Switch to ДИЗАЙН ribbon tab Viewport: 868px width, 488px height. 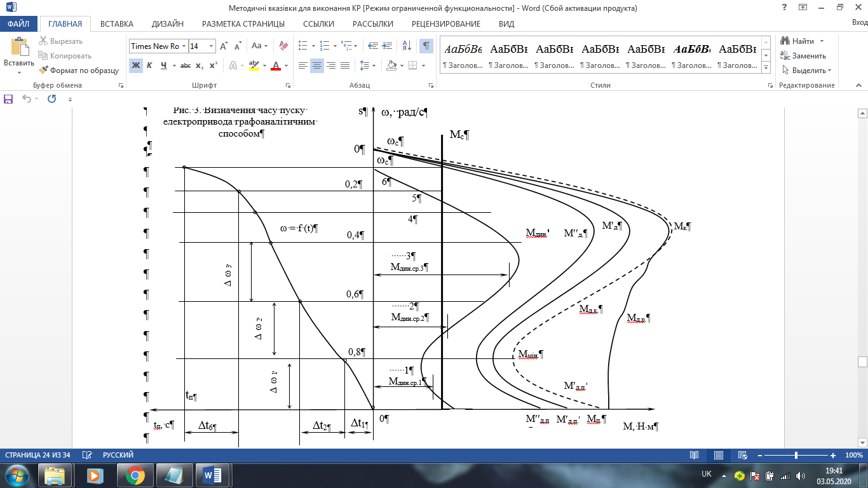[x=168, y=24]
